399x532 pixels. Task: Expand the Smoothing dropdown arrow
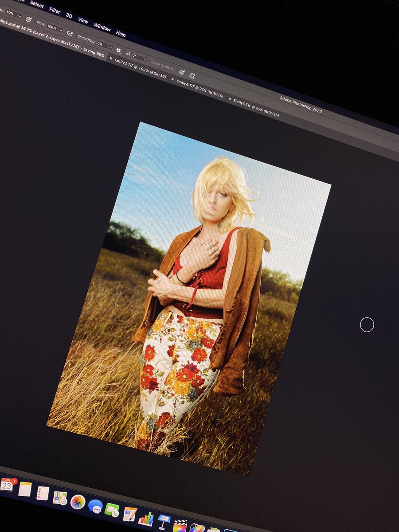pyautogui.click(x=111, y=47)
